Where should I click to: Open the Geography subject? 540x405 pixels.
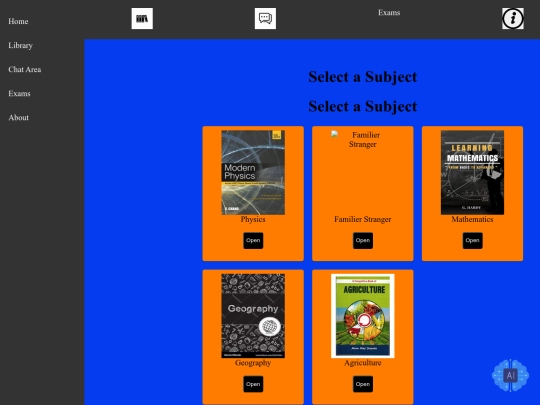tap(253, 384)
